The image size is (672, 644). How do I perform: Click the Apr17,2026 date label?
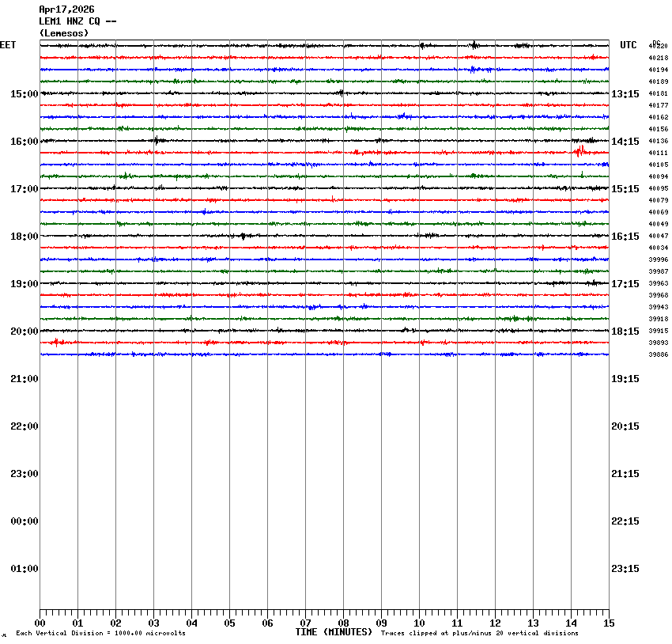(66, 9)
